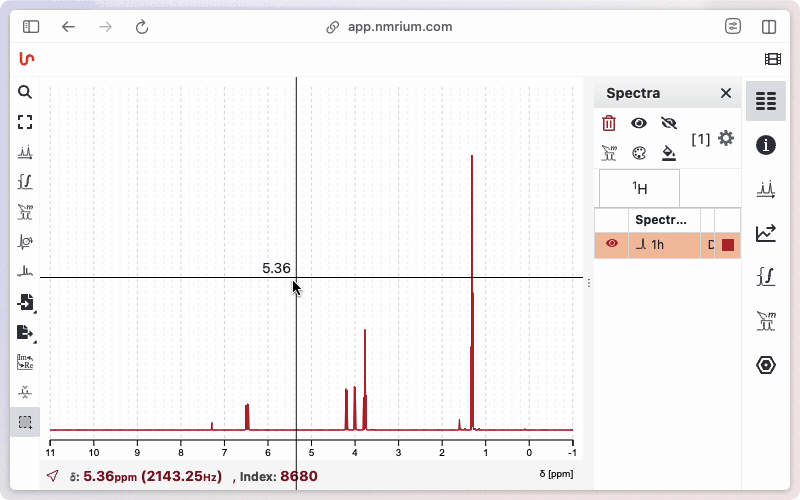Hide all spectra with crossed-eye icon
800x500 pixels.
point(669,123)
